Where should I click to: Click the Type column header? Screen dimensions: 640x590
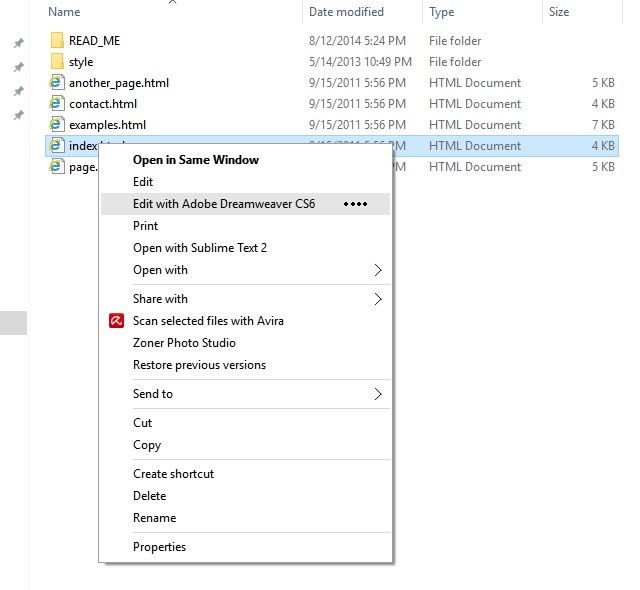441,12
